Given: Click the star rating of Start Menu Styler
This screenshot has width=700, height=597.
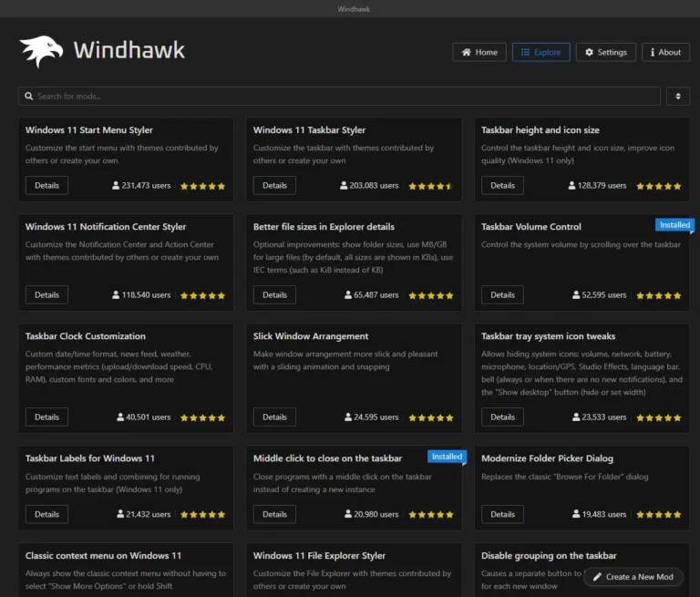Looking at the screenshot, I should 202,186.
